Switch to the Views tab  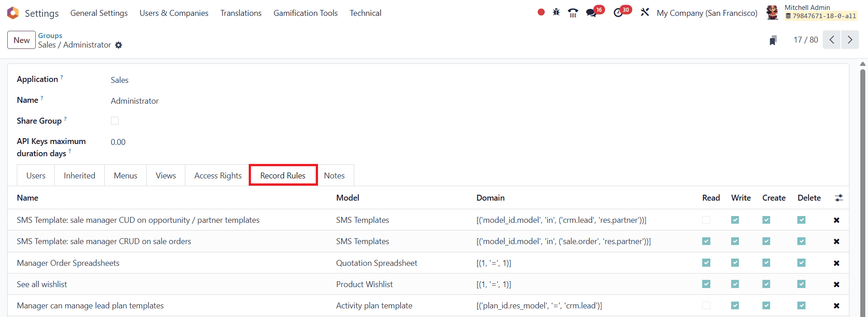pos(166,176)
